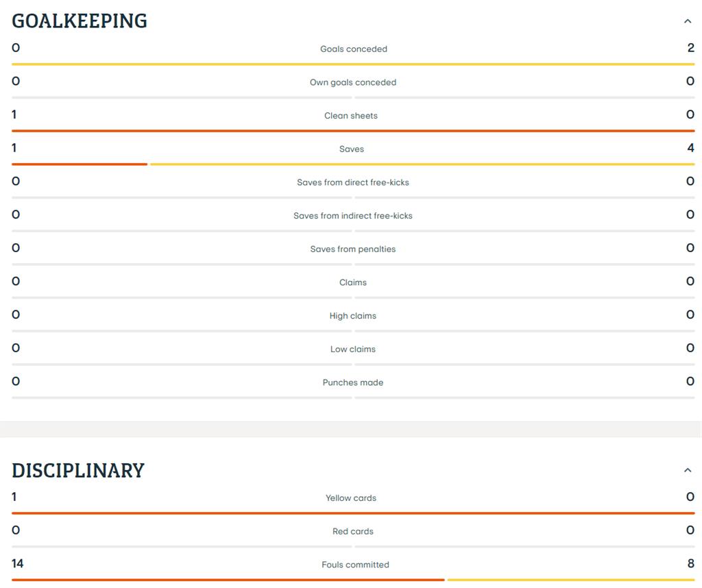
Task: Select the Punches made stat label
Action: click(x=353, y=382)
